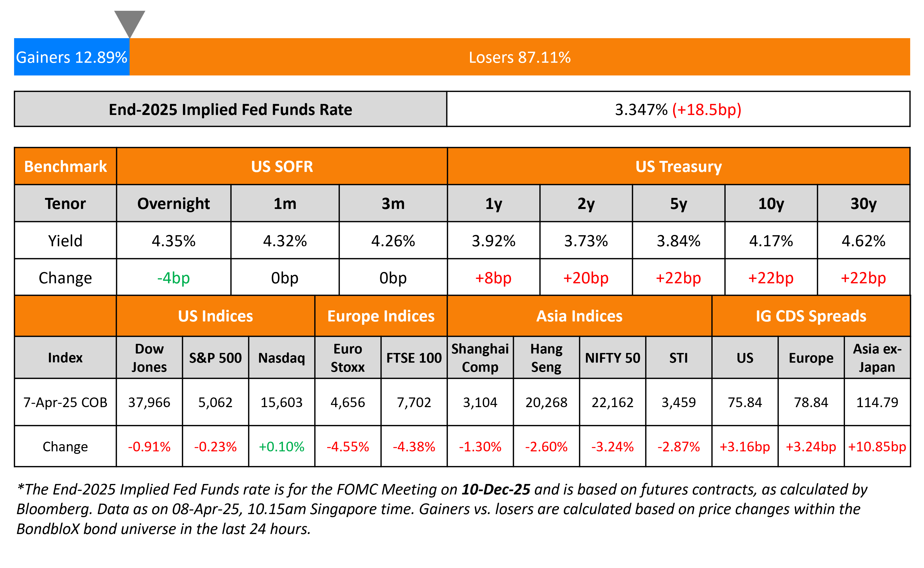The width and height of the screenshot is (924, 568).
Task: Click the 4.62% yield for 30y
Action: 863,240
